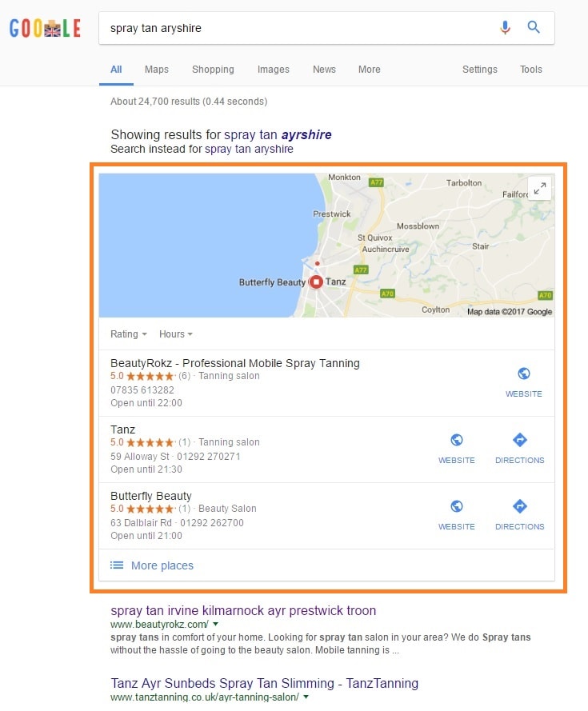
Task: Search instead for spray tan aryshire
Action: (x=249, y=150)
